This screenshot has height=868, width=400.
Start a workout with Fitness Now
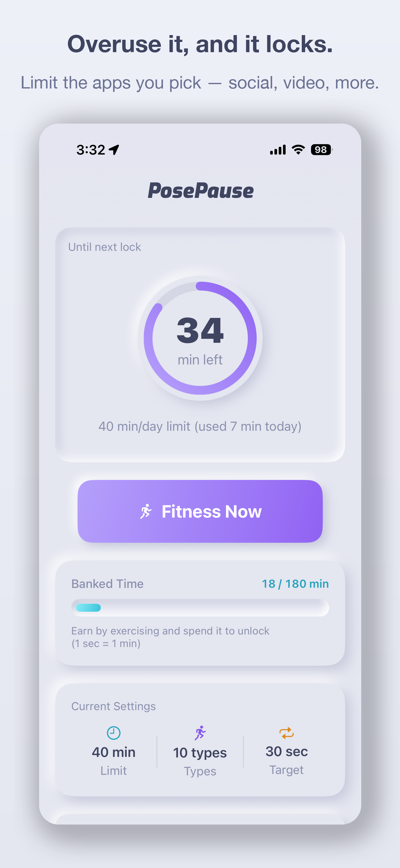tap(200, 511)
